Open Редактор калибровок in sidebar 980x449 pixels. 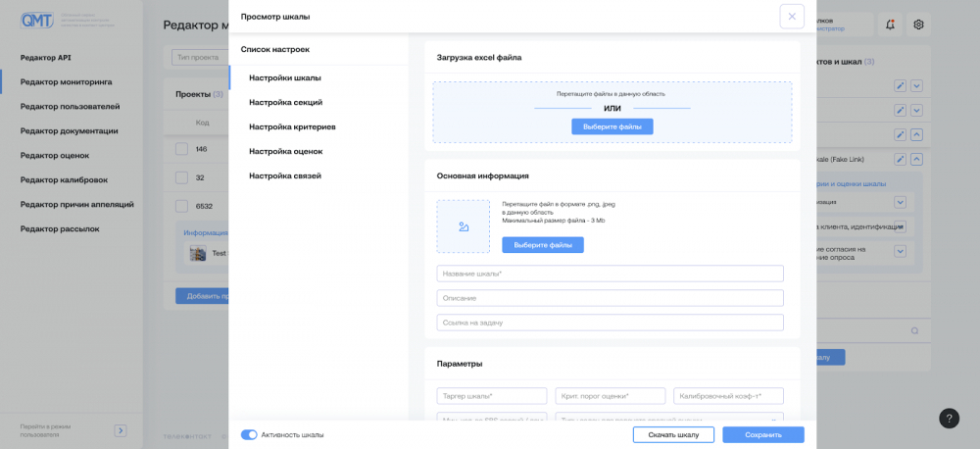64,179
